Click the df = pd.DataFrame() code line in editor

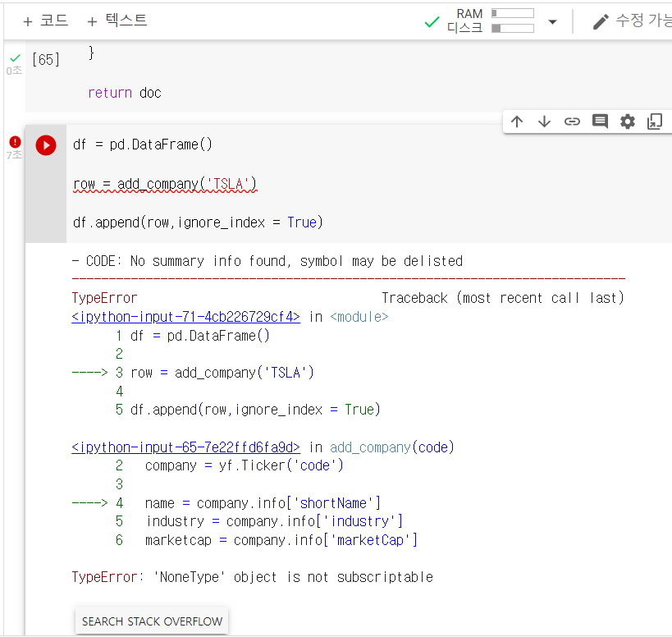click(142, 144)
